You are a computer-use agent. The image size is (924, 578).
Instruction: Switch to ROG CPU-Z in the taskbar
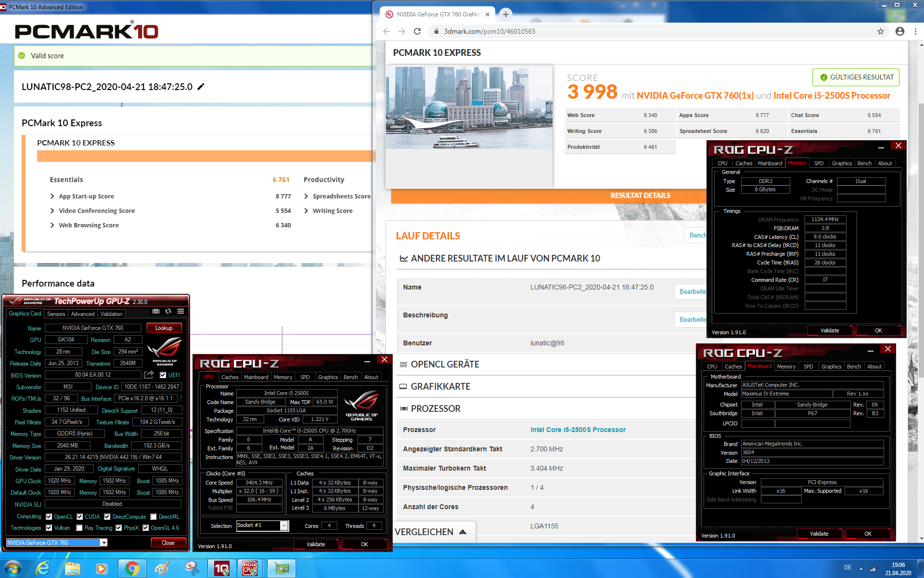tap(249, 569)
